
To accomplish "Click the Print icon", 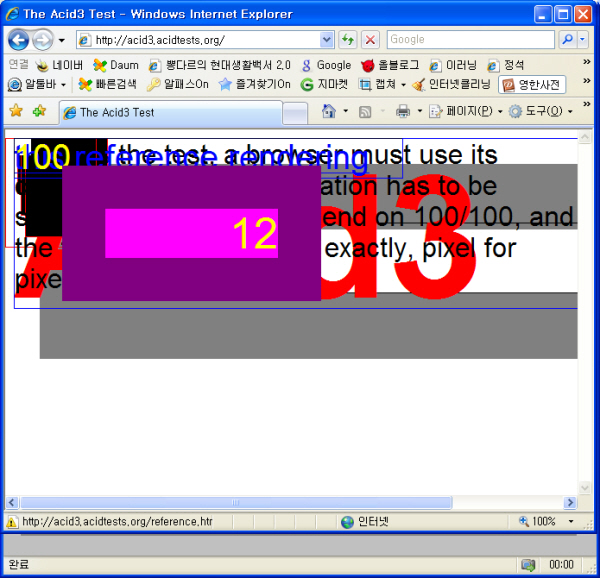I will pos(403,111).
